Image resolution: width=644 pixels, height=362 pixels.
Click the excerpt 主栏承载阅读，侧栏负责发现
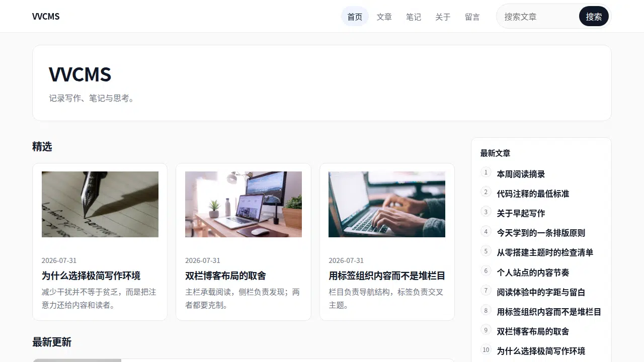click(243, 298)
